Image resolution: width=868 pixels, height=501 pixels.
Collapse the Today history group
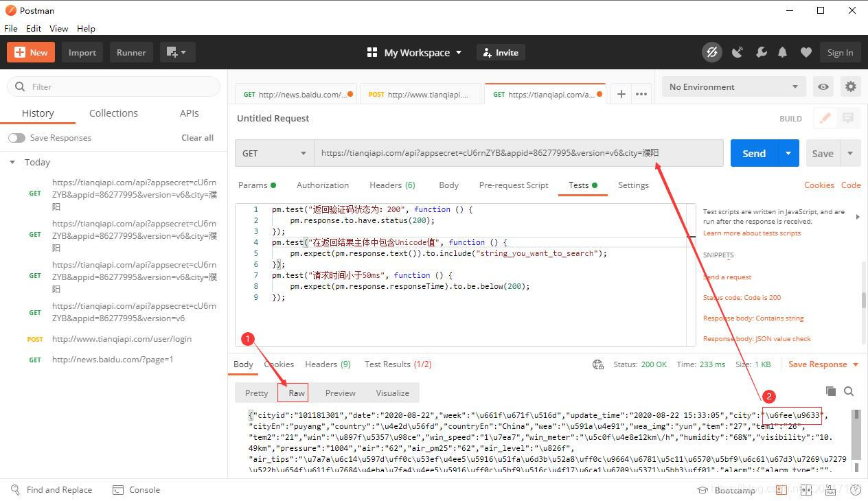[x=12, y=163]
